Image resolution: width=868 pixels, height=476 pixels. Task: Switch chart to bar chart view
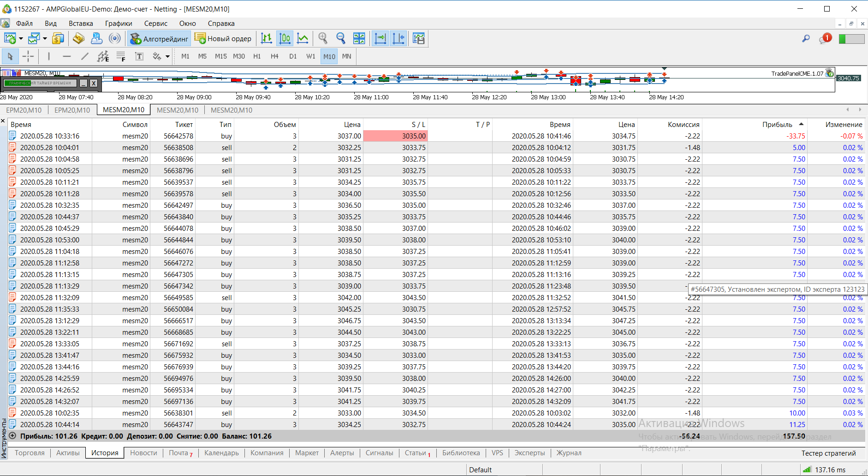coord(267,38)
